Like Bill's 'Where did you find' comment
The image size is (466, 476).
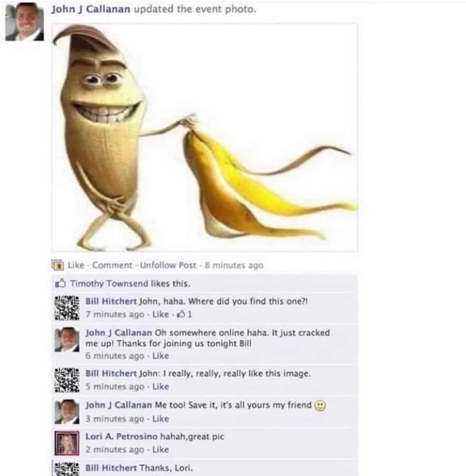click(161, 314)
